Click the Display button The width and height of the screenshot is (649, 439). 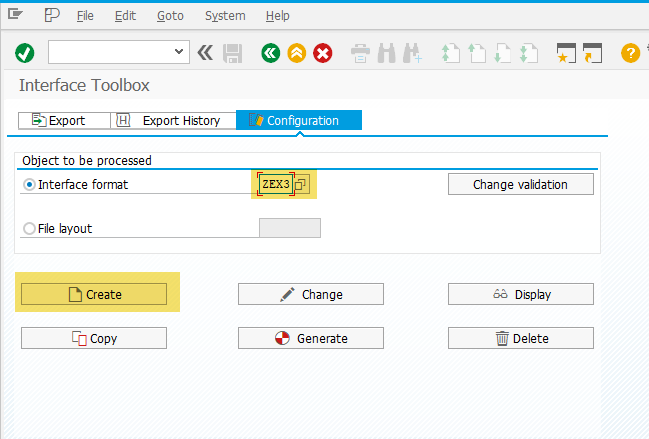pos(521,294)
